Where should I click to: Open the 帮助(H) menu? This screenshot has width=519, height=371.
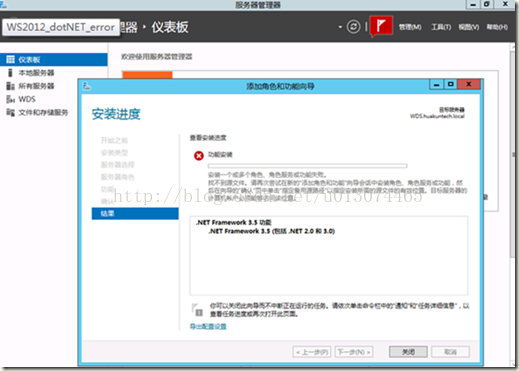point(497,27)
